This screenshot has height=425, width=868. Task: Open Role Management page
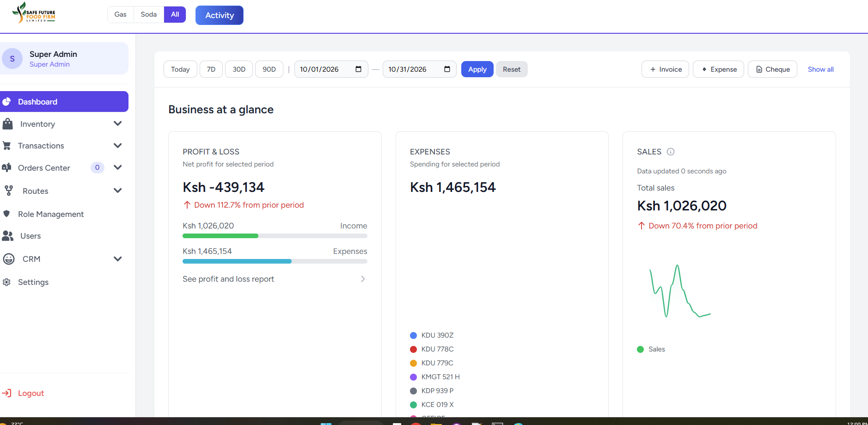pos(51,214)
